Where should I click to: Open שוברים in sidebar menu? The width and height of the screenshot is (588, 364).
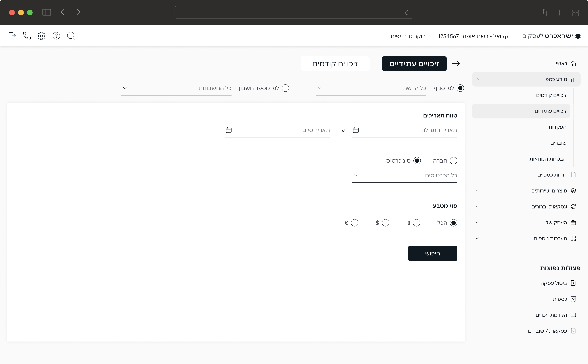click(x=558, y=143)
